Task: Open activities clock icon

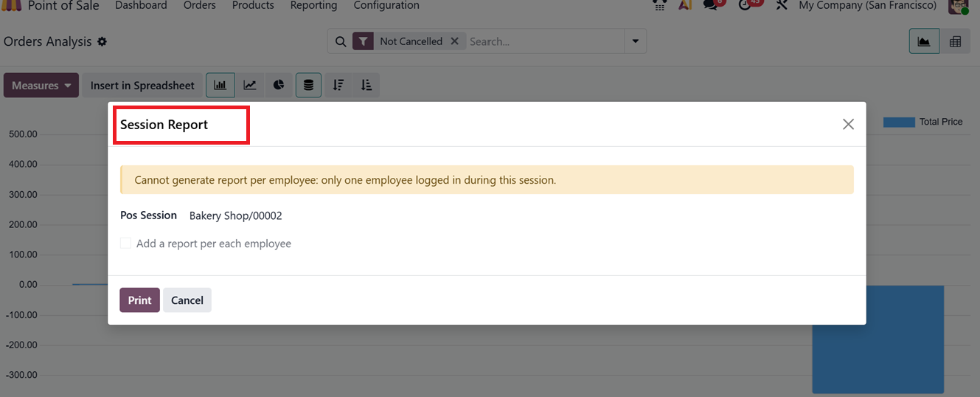Action: click(x=745, y=6)
